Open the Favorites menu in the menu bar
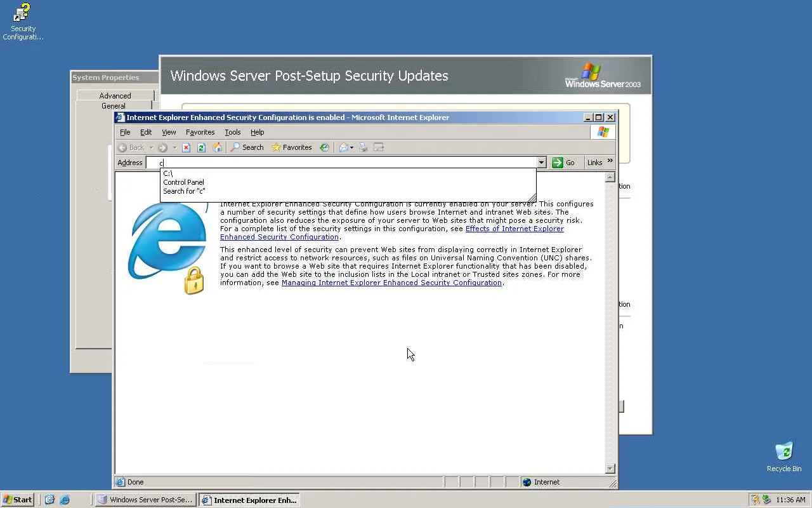 pyautogui.click(x=200, y=132)
